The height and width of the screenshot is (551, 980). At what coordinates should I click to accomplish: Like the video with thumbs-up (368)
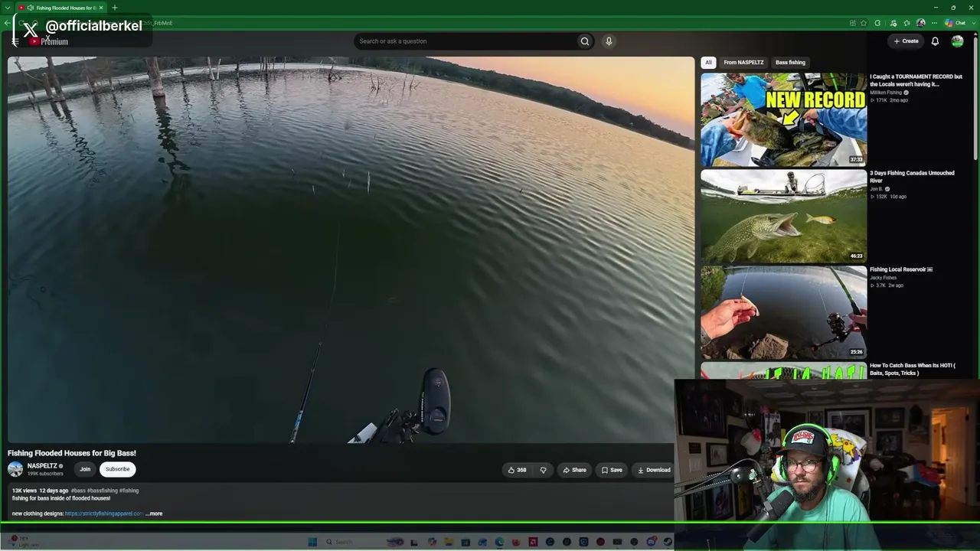tap(518, 470)
